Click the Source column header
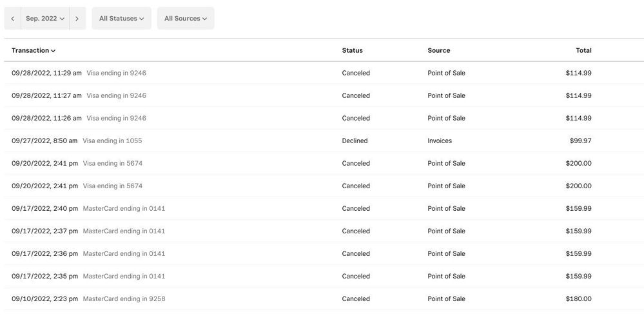Viewport: 644px width, 332px height. click(438, 50)
